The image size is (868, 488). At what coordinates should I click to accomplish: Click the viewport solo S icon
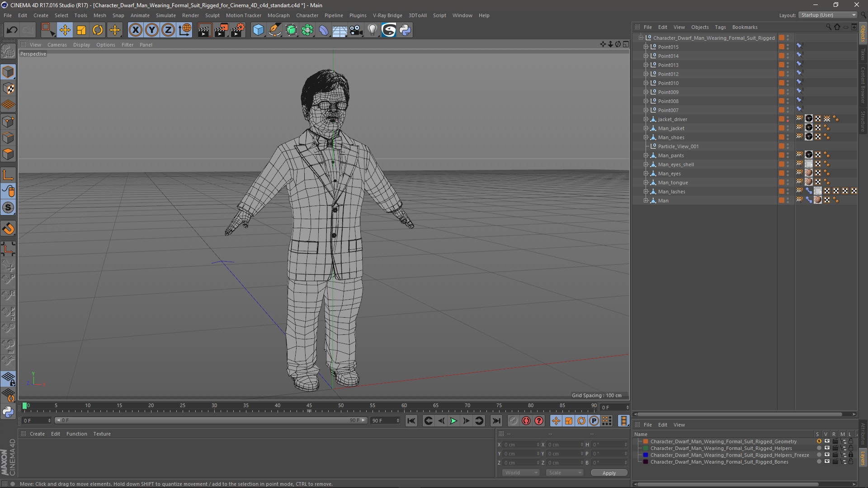8,208
